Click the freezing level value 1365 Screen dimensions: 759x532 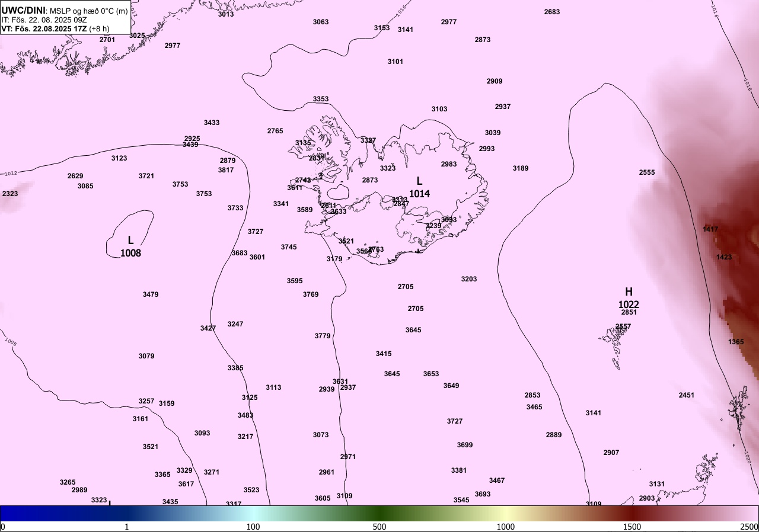(736, 342)
